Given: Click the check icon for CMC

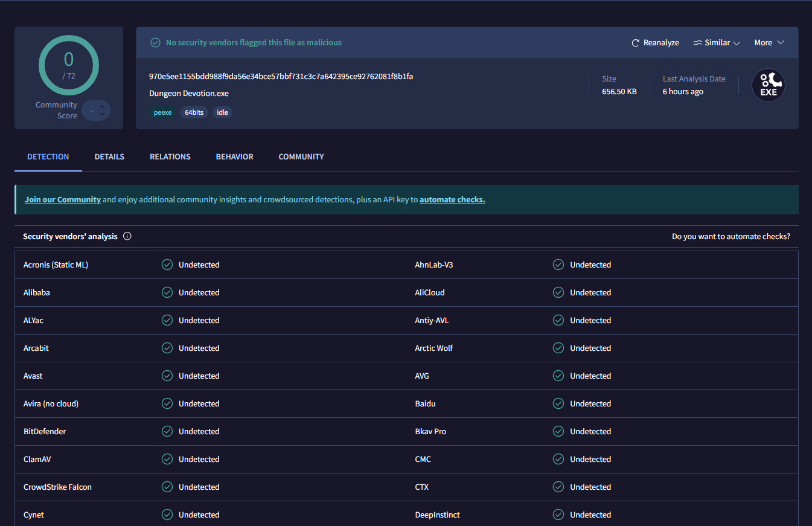Looking at the screenshot, I should 558,459.
